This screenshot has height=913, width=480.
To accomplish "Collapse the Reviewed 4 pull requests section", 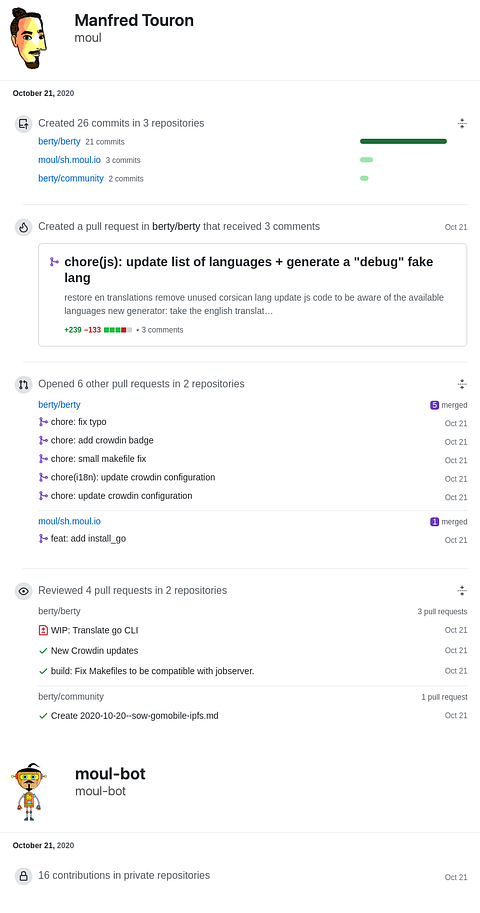I will (x=462, y=591).
